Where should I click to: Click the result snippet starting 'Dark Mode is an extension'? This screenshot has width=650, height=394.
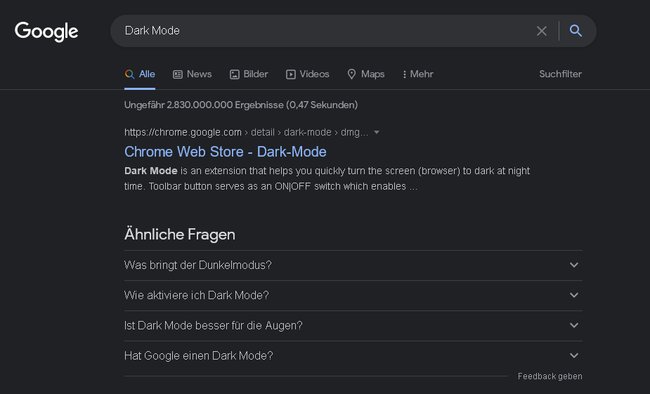coord(327,179)
